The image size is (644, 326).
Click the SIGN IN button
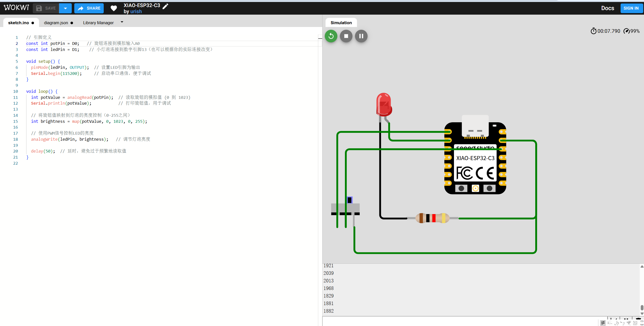[x=631, y=8]
